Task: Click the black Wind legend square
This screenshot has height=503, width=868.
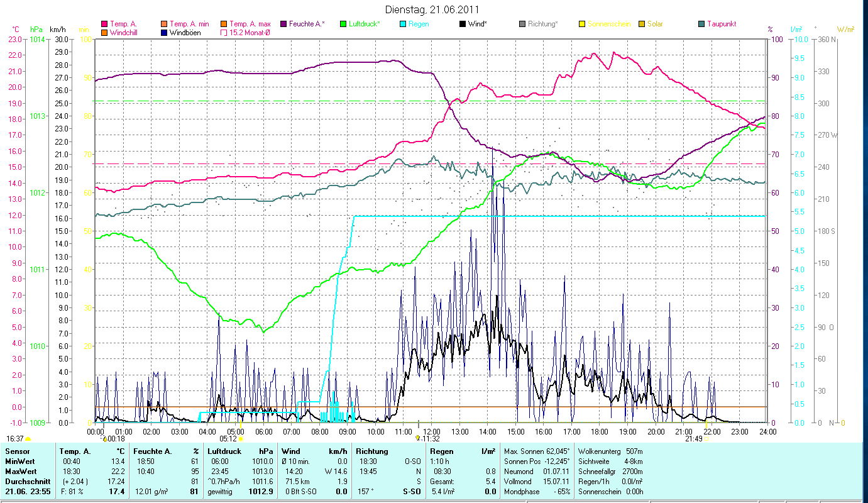Action: [x=463, y=24]
